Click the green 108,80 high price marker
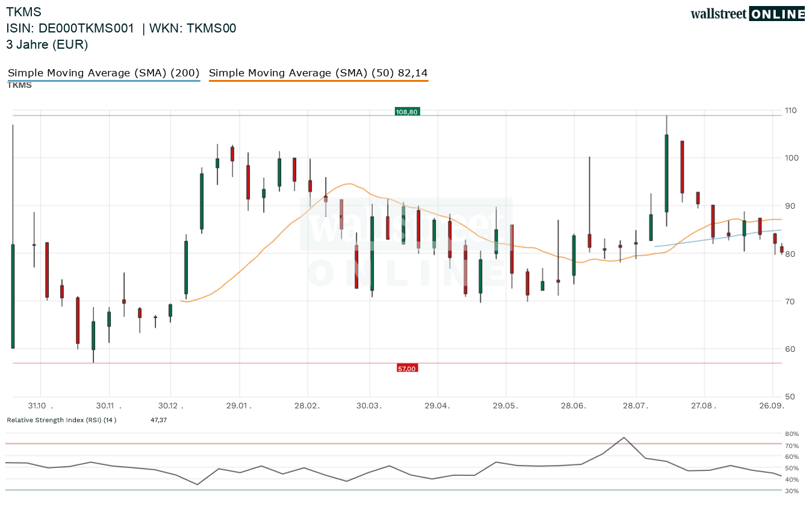This screenshot has width=812, height=507. click(x=407, y=111)
